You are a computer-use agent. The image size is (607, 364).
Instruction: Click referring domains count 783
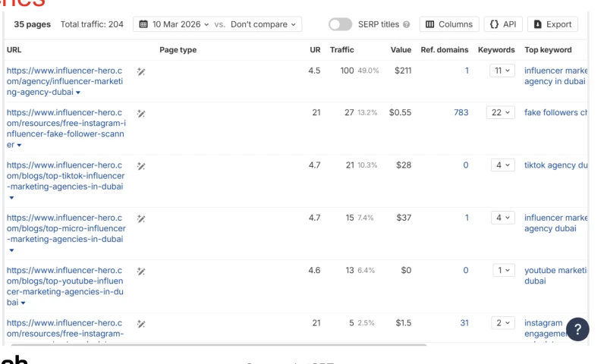click(461, 112)
